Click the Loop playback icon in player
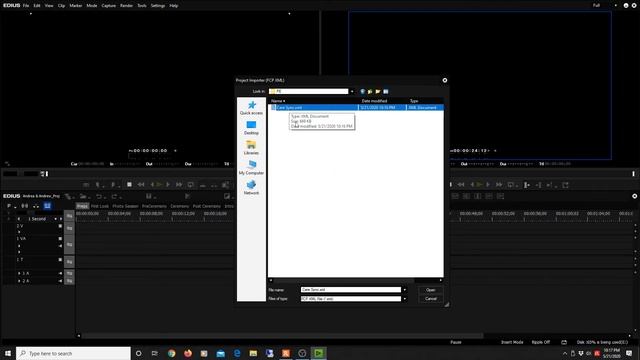The width and height of the screenshot is (640, 360). [191, 185]
